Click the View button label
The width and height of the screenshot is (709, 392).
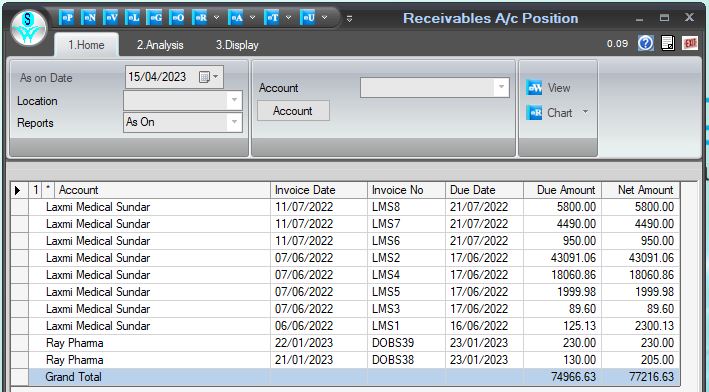click(x=559, y=88)
